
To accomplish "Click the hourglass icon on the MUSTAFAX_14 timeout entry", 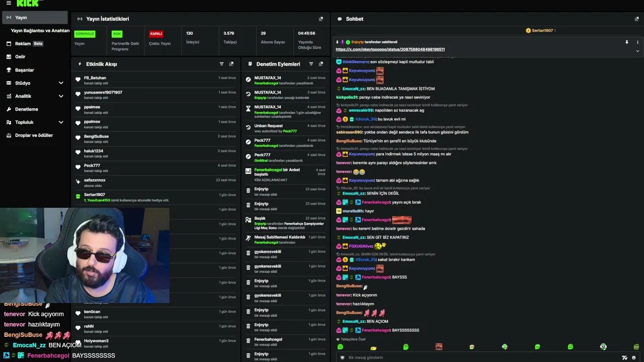I will click(248, 109).
